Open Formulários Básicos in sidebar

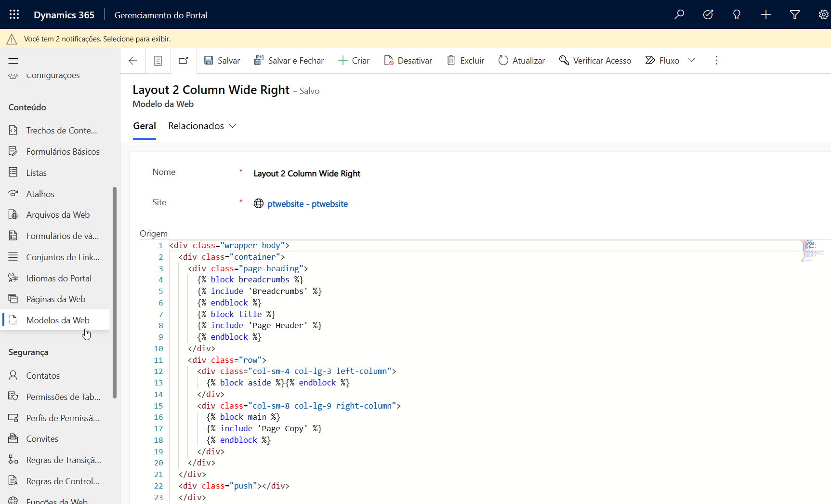click(x=55, y=152)
